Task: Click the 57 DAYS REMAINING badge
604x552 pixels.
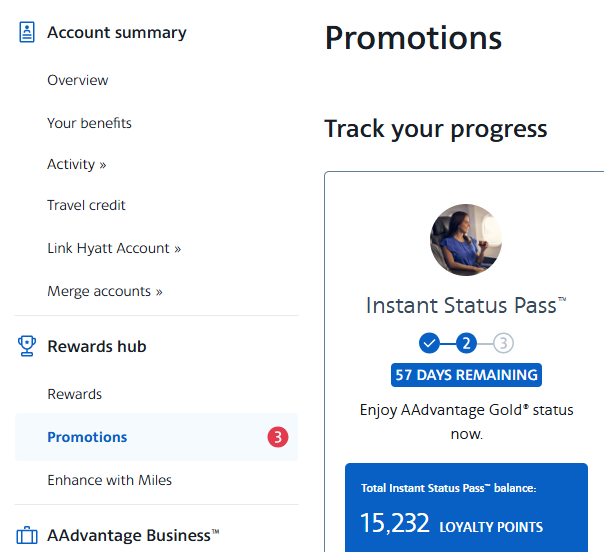Action: [466, 375]
